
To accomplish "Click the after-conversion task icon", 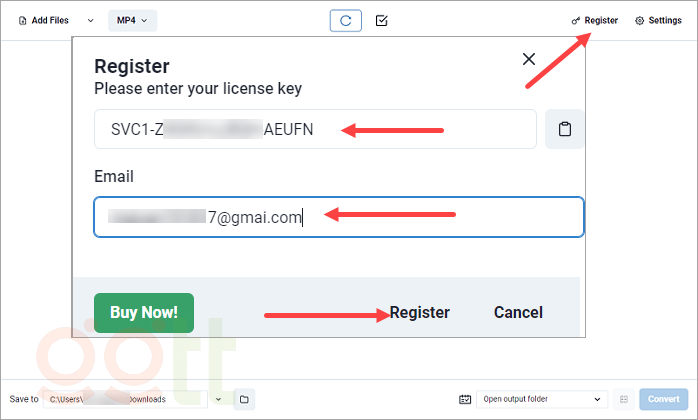I will (x=465, y=399).
